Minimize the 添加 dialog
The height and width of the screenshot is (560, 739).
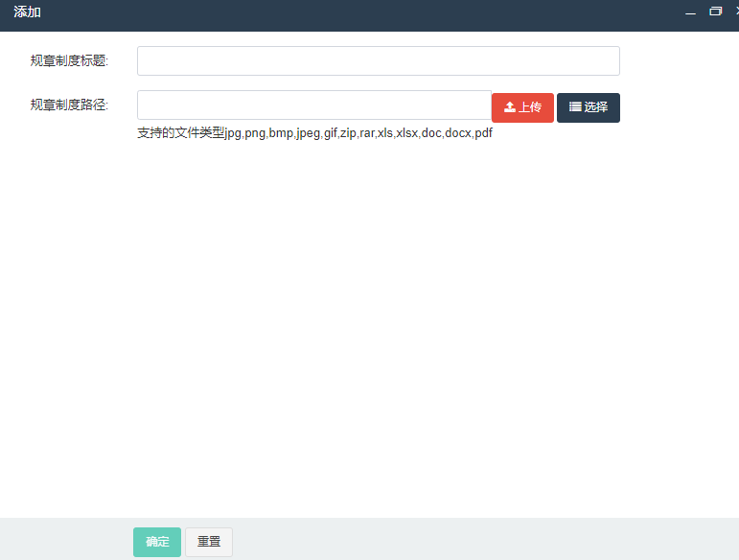pyautogui.click(x=690, y=12)
